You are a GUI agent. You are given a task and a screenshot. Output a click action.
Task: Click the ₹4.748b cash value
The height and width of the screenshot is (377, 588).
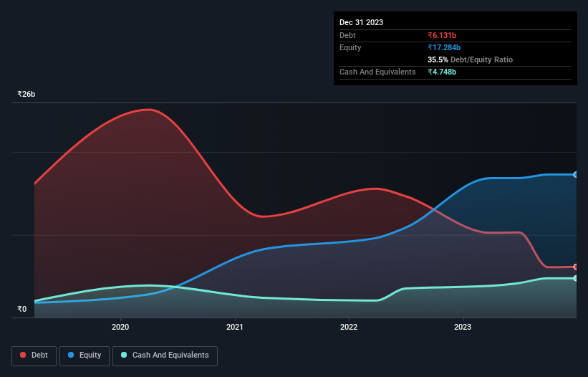[x=442, y=72]
